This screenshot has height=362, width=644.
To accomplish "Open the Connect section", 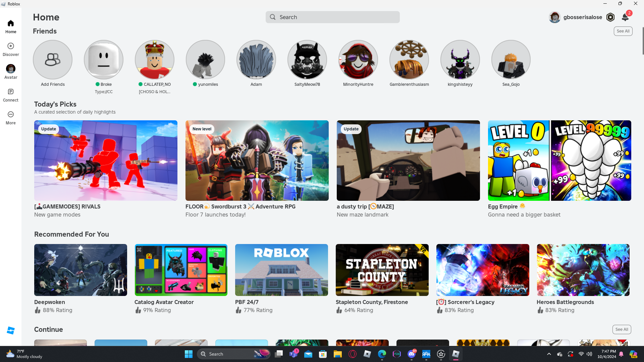I will (x=11, y=95).
